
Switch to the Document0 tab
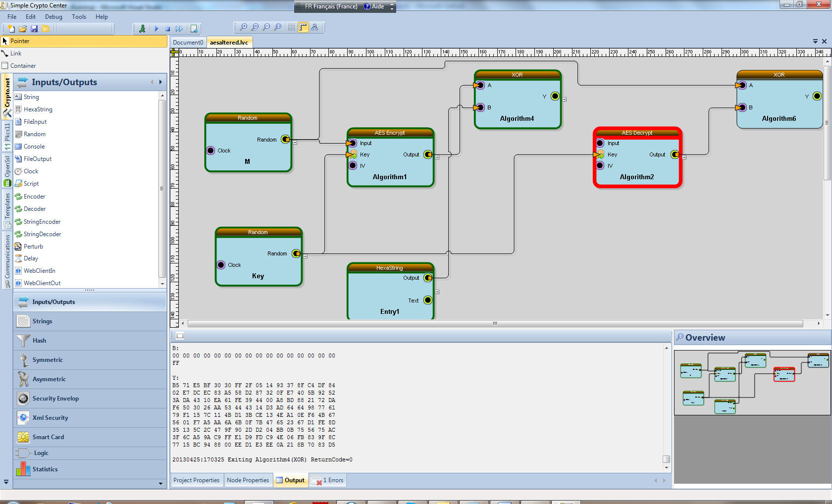coord(188,43)
